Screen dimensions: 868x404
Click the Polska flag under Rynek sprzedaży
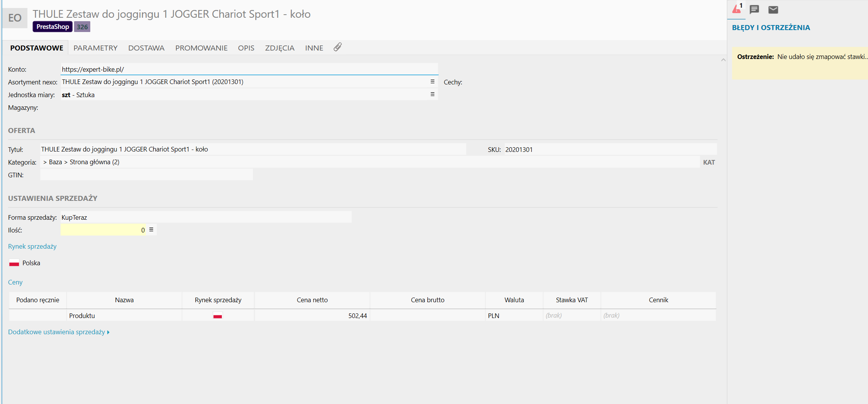click(x=14, y=263)
